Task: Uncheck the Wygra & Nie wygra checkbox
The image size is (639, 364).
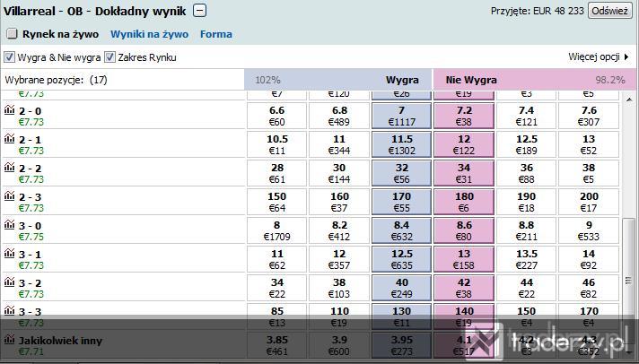Action: tap(9, 57)
